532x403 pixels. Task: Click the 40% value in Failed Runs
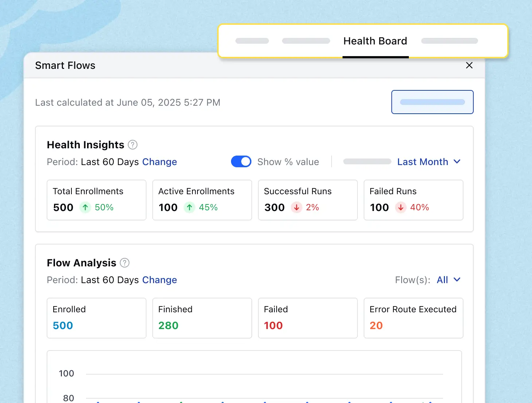pos(420,207)
